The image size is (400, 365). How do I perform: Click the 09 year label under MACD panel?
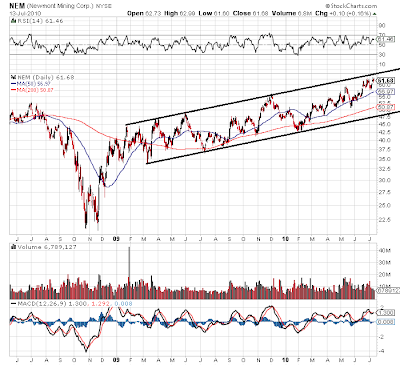(116, 360)
